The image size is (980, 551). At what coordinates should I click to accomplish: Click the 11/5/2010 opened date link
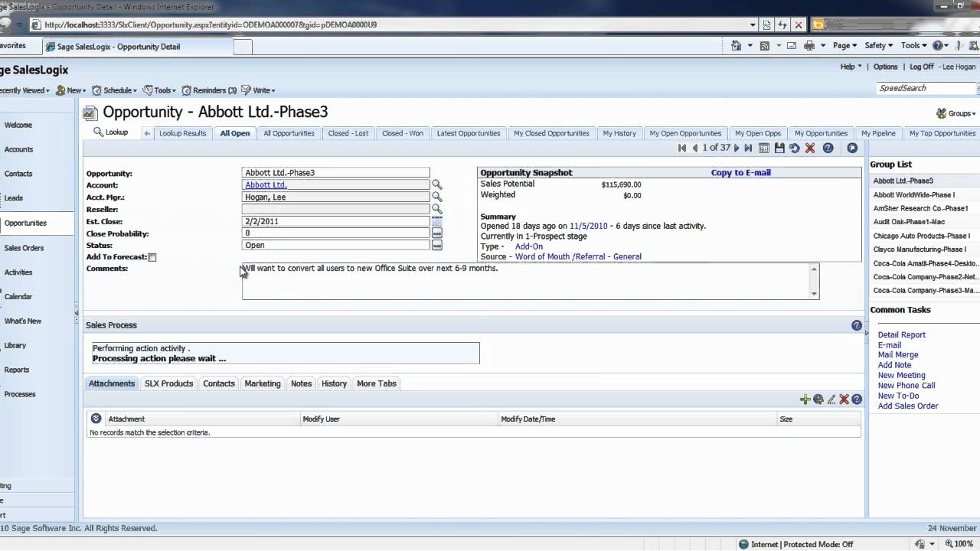588,227
